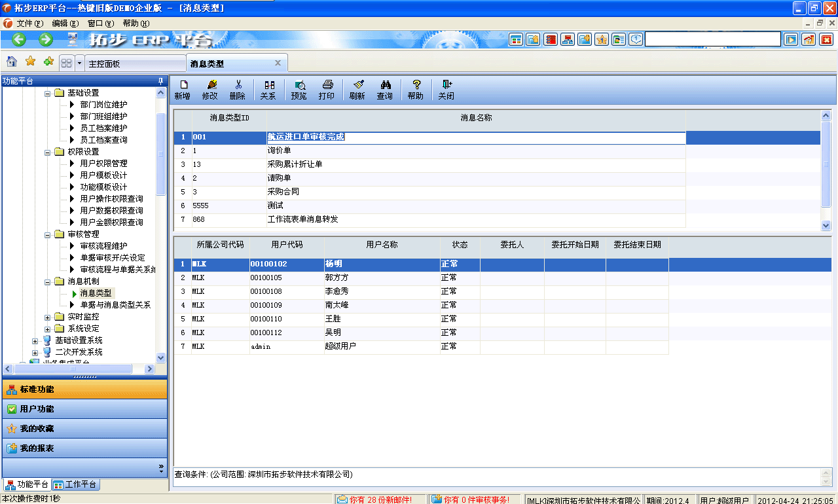Click the 关闭 (Close) toolbar icon
This screenshot has height=504, width=838.
tap(446, 90)
